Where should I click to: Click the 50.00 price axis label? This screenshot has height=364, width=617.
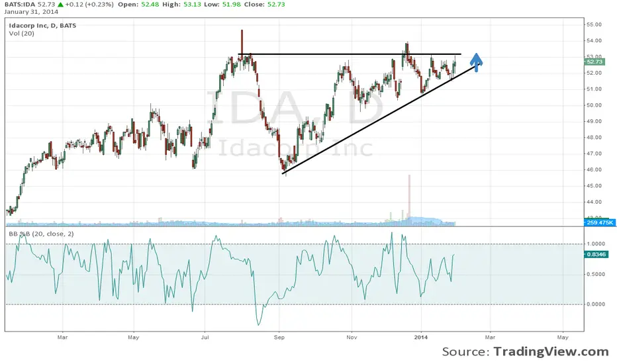[594, 105]
